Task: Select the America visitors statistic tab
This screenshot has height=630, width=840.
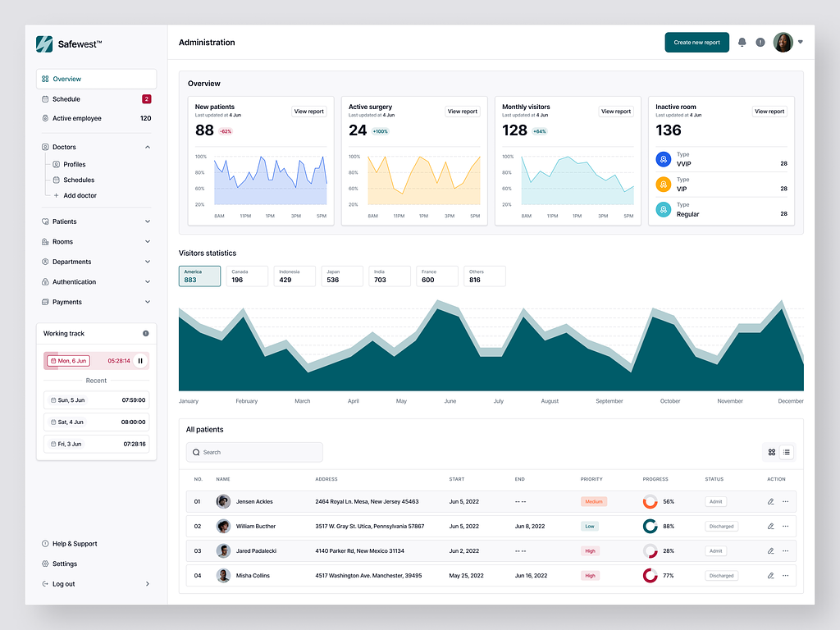Action: pyautogui.click(x=199, y=276)
